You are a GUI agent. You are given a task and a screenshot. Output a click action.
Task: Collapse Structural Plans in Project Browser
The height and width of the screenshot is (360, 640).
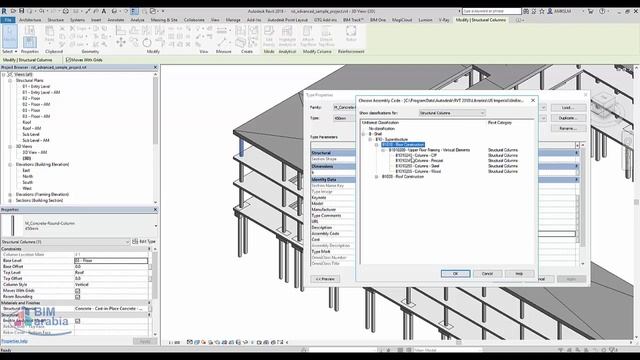[x=10, y=80]
